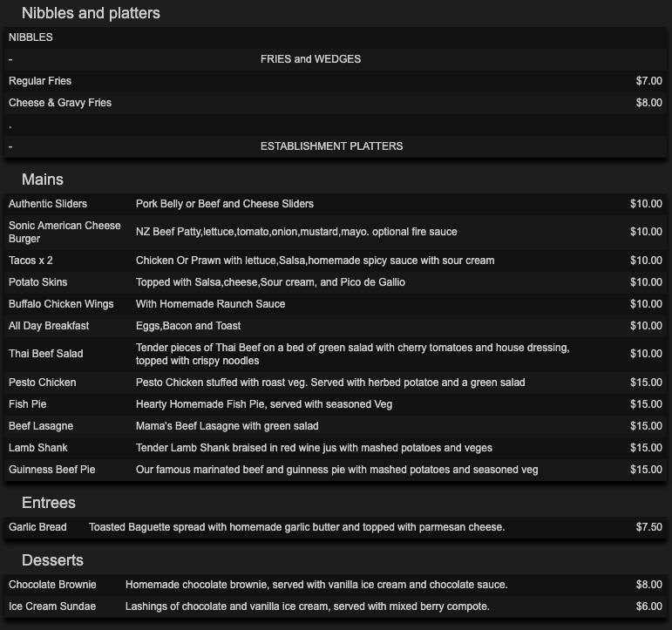Click the Mains section heading
The image size is (672, 630).
coord(43,180)
